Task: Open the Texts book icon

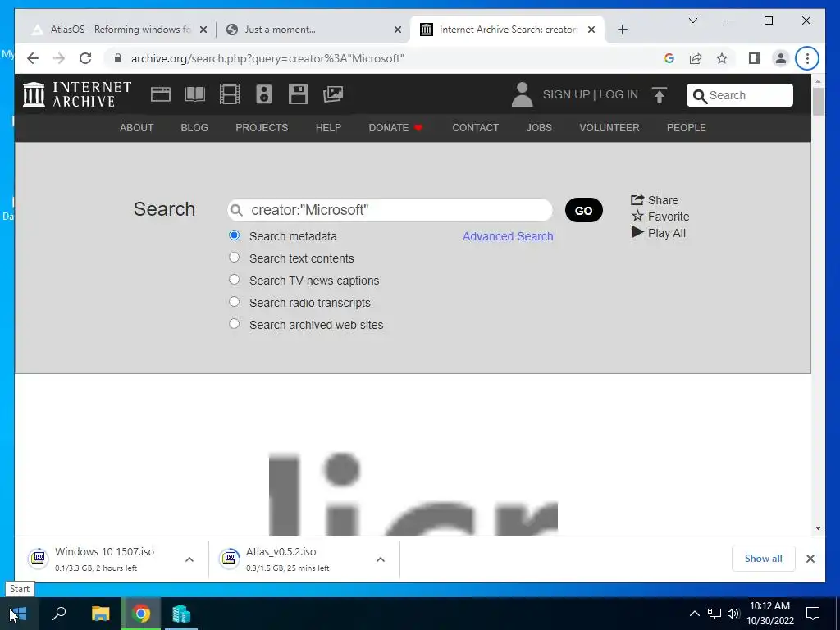Action: [195, 94]
